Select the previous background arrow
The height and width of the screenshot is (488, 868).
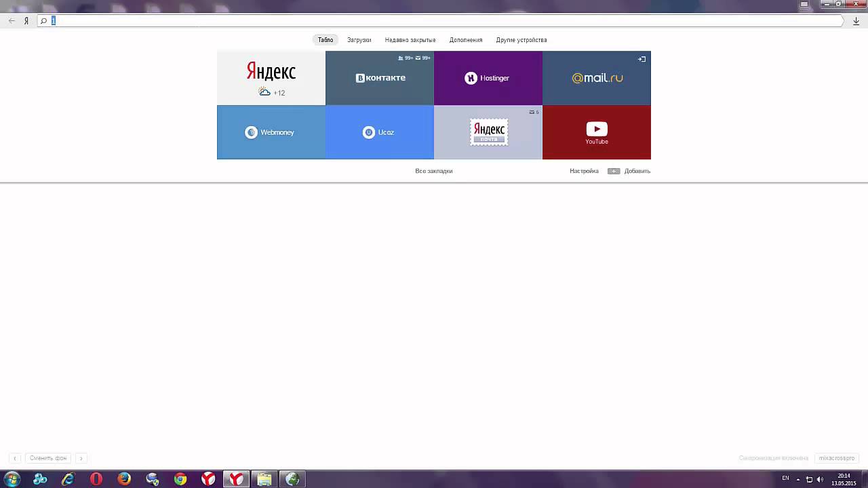[x=15, y=458]
